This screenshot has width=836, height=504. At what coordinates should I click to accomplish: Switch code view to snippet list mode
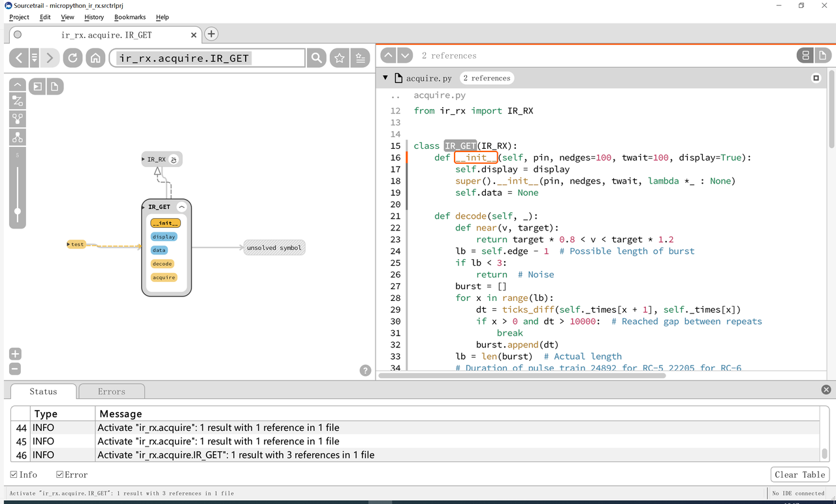pos(806,55)
